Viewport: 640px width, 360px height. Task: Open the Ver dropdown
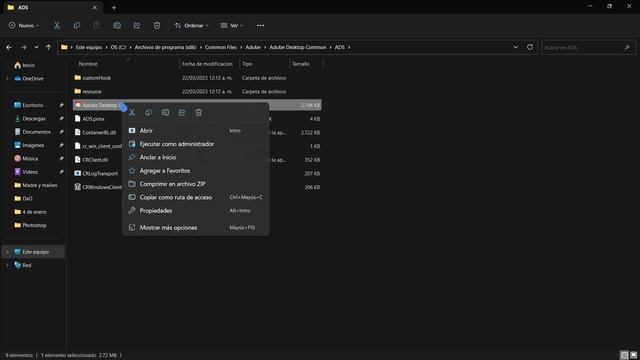pos(232,25)
